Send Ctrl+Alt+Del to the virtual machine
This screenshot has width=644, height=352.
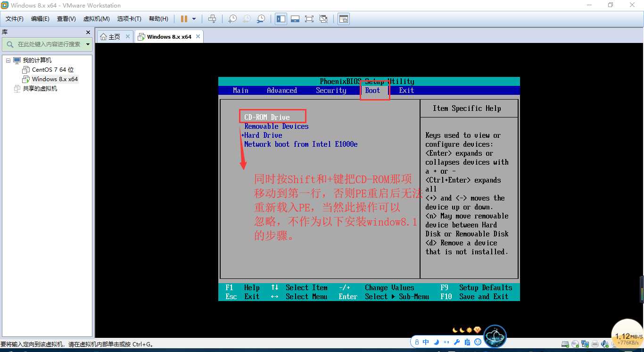click(212, 19)
